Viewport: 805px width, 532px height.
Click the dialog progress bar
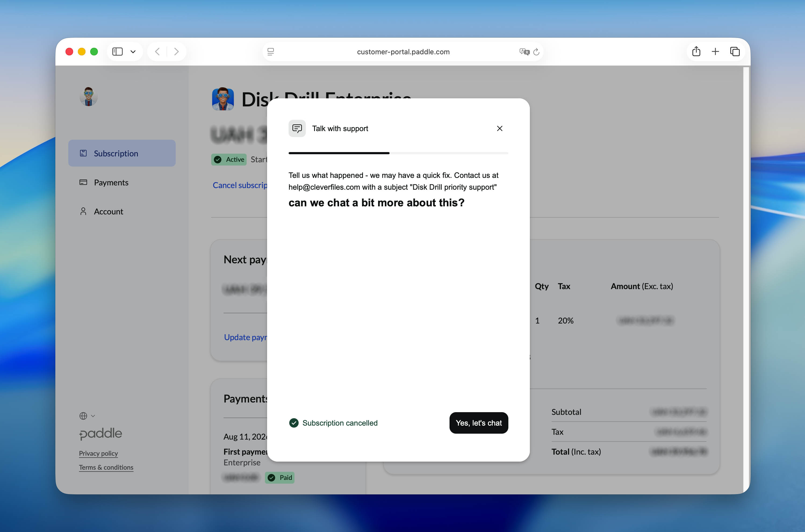(x=398, y=153)
